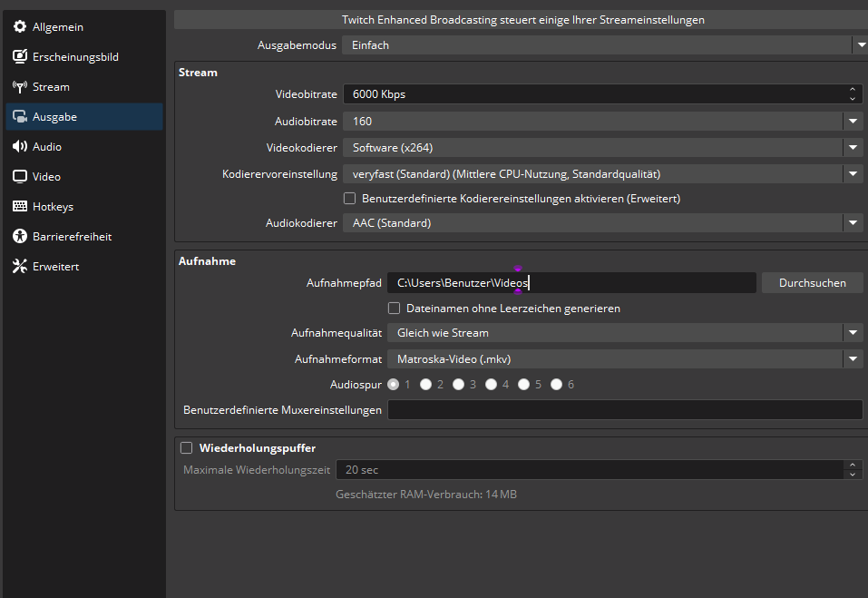Click the Audio speaker icon
This screenshot has width=868, height=598.
[x=20, y=147]
